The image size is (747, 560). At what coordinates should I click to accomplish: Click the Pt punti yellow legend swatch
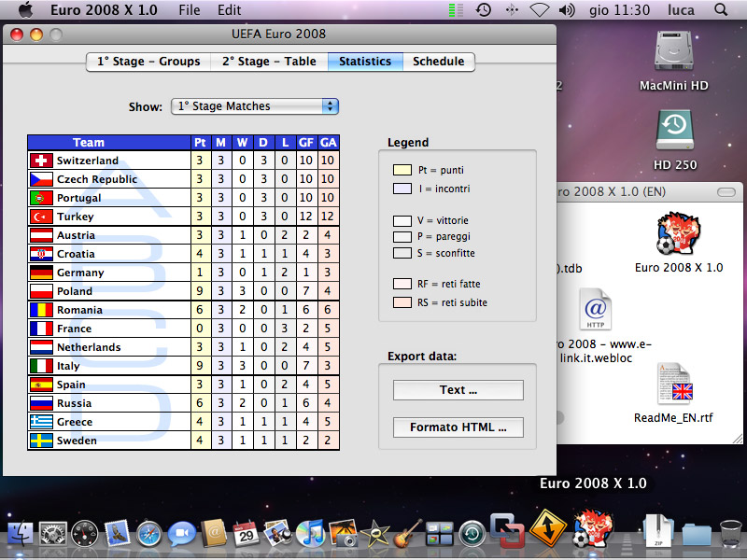pos(402,170)
